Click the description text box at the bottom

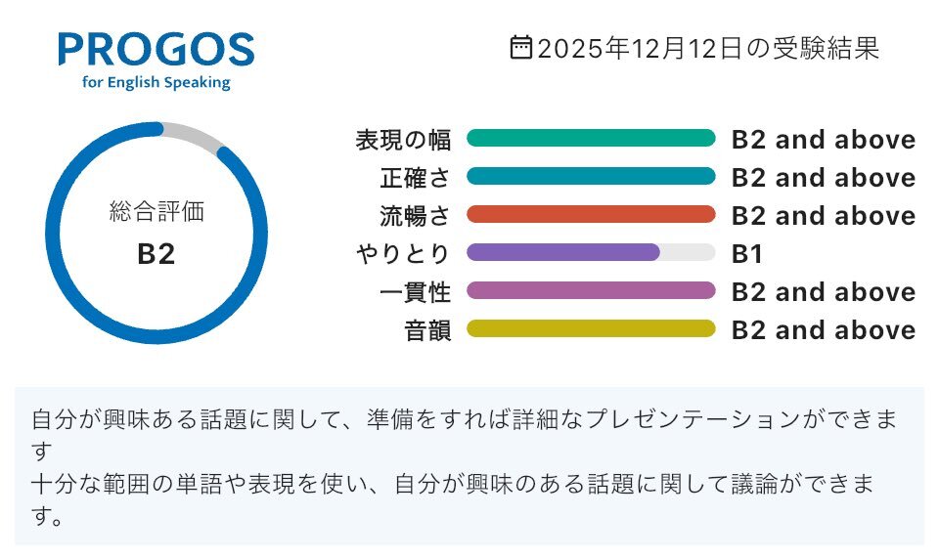(469, 466)
